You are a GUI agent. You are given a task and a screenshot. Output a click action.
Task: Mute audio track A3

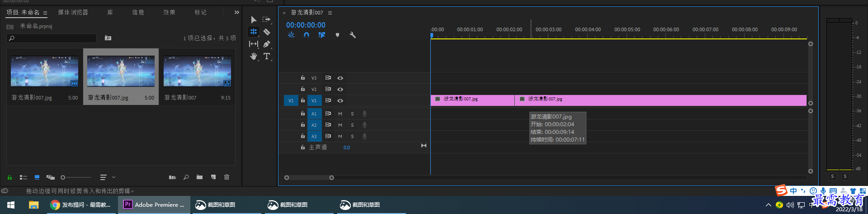coord(340,136)
